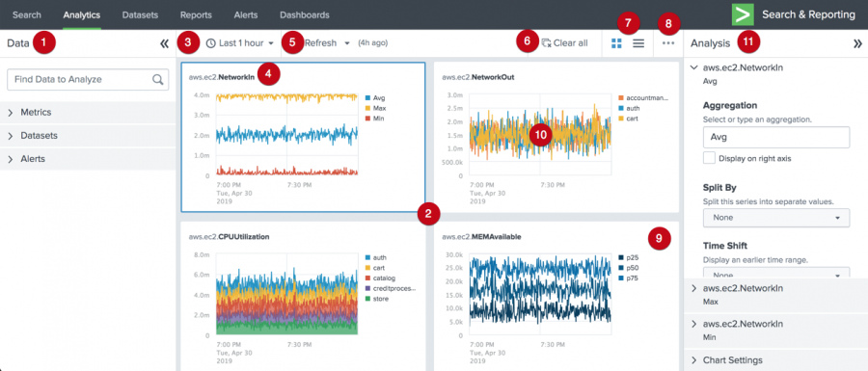The height and width of the screenshot is (371, 868).
Task: Expand the Metrics section
Action: [88, 112]
